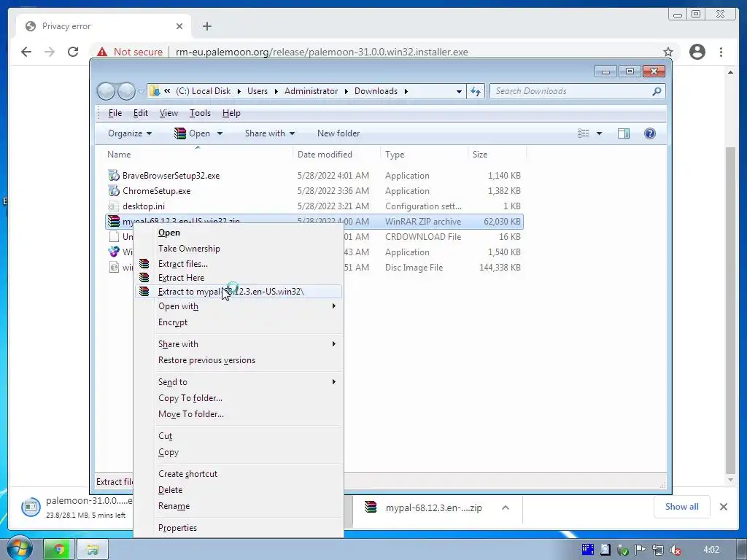Click the Chrome URL address field
This screenshot has height=560, width=747.
[322, 52]
